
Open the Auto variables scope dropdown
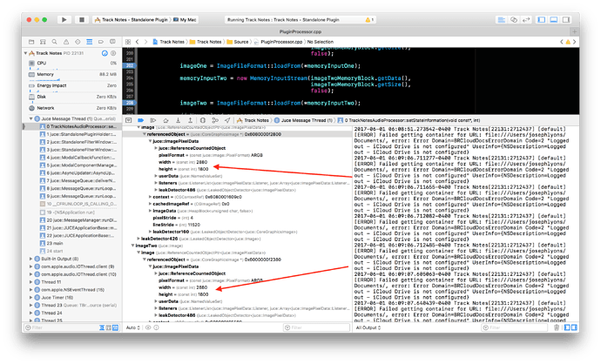coord(133,328)
